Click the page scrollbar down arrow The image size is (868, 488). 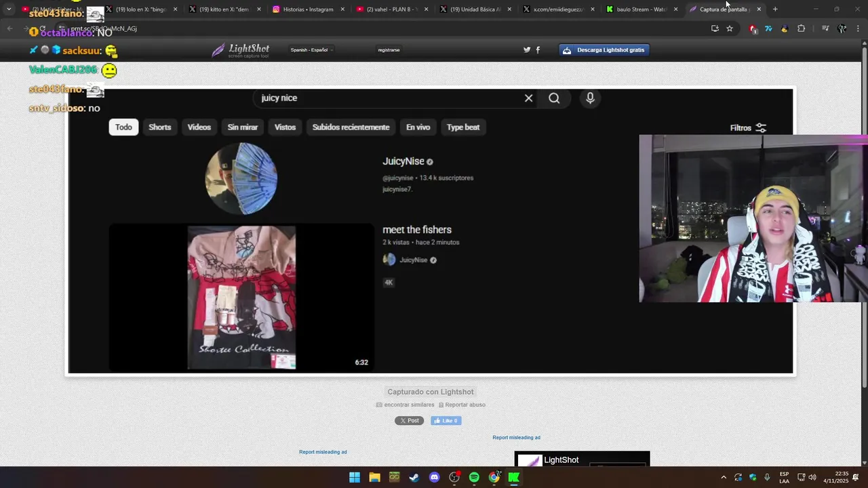point(864,462)
